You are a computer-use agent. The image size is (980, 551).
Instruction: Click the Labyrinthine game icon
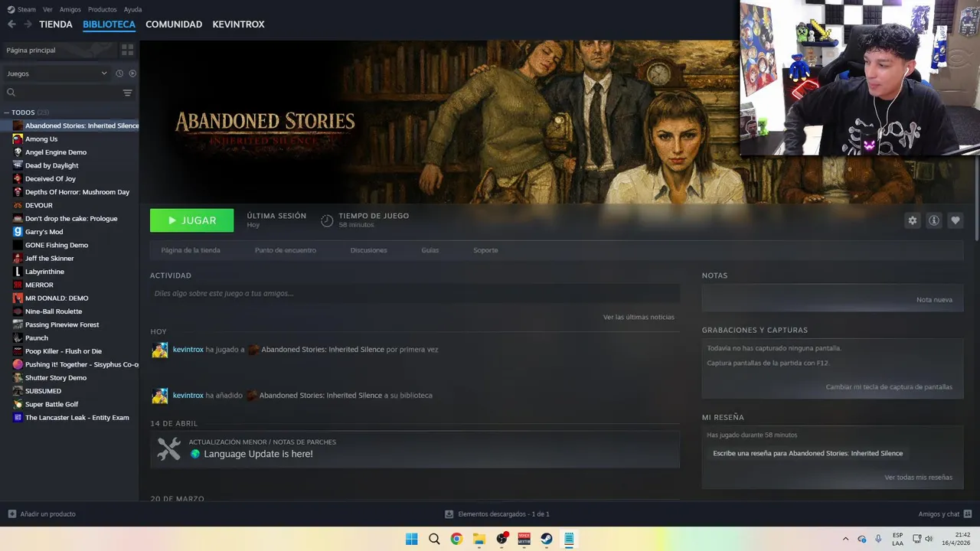(18, 272)
